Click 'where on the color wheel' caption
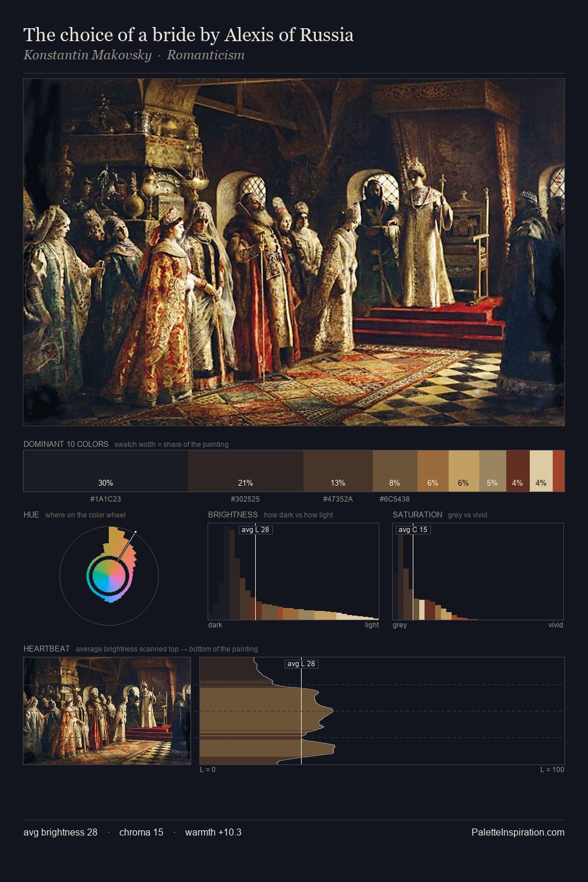The height and width of the screenshot is (882, 588). click(x=85, y=515)
